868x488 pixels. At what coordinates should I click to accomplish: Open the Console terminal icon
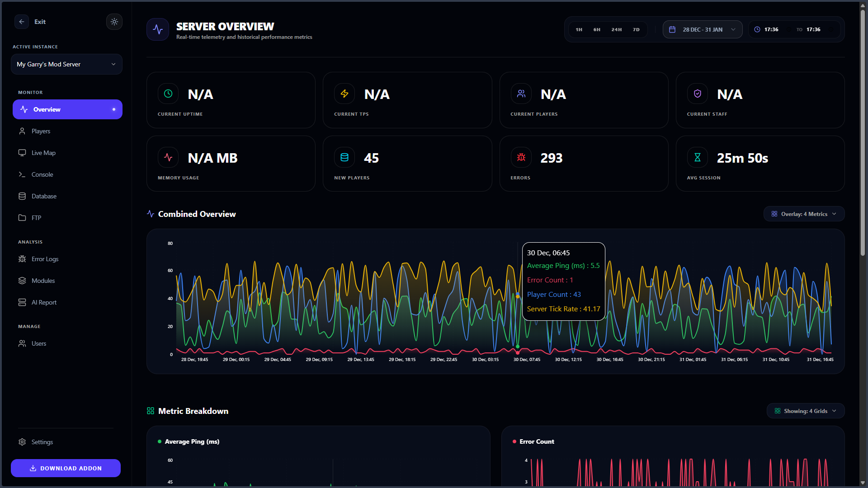click(22, 174)
